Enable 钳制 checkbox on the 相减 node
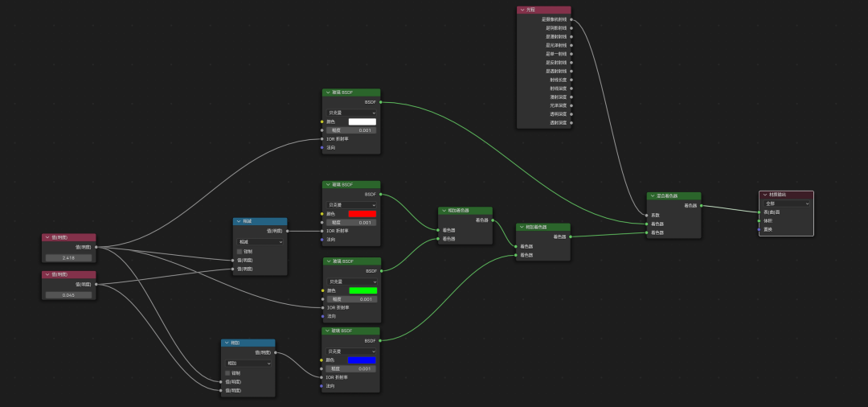Image resolution: width=868 pixels, height=407 pixels. click(240, 251)
